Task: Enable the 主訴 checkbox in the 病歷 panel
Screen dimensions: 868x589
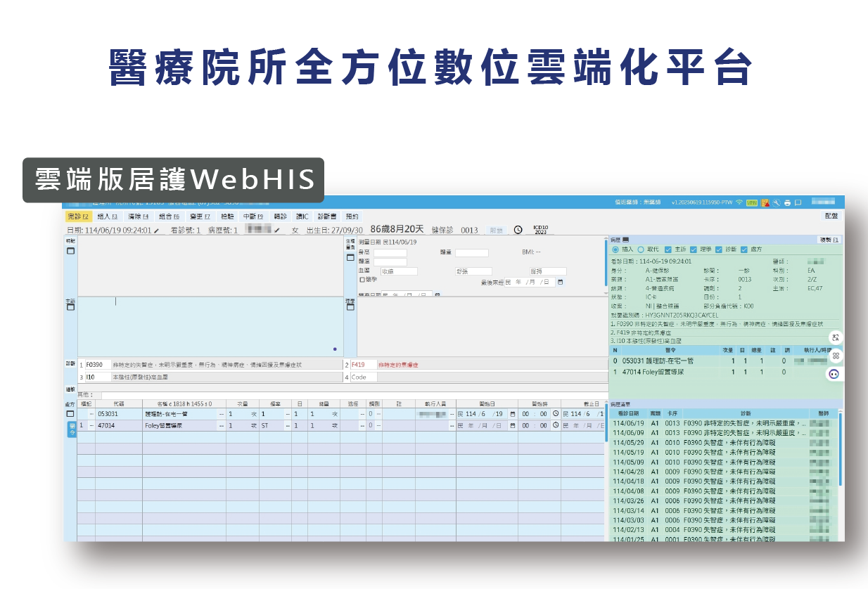Action: tap(668, 249)
